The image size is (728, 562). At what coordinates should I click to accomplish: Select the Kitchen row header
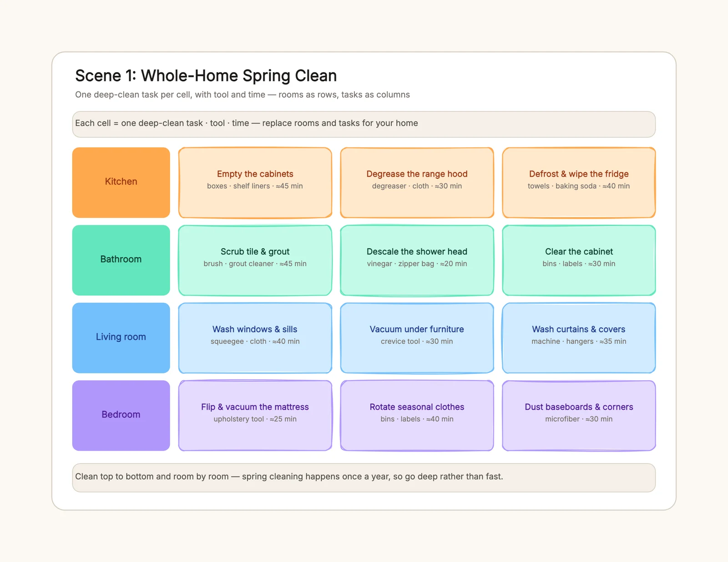[x=121, y=182]
